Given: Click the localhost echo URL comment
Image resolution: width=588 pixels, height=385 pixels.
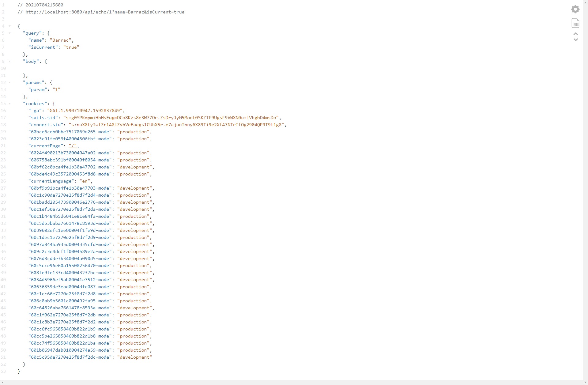Looking at the screenshot, I should coord(105,12).
